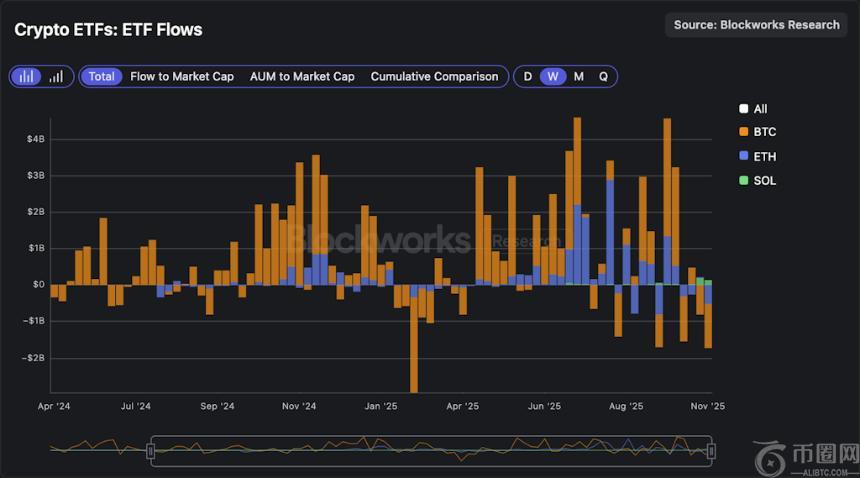
Task: Switch to the ascending bars chart icon
Action: pos(56,76)
